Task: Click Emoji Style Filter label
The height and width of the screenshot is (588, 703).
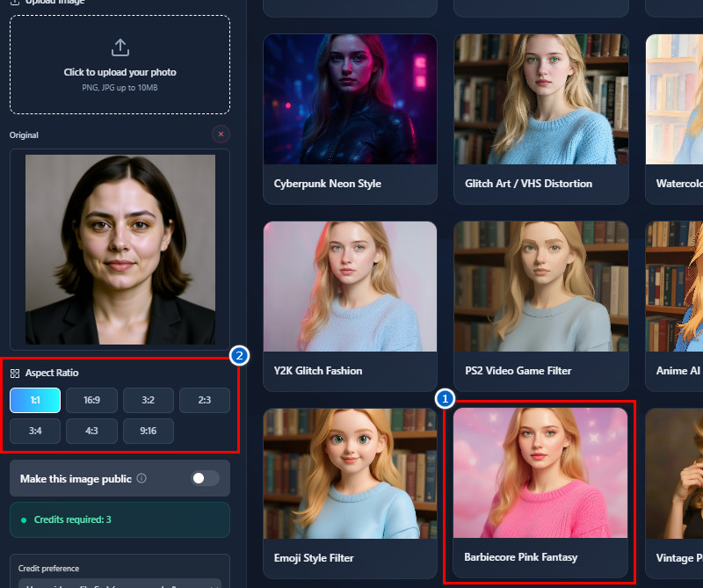Action: pos(314,558)
